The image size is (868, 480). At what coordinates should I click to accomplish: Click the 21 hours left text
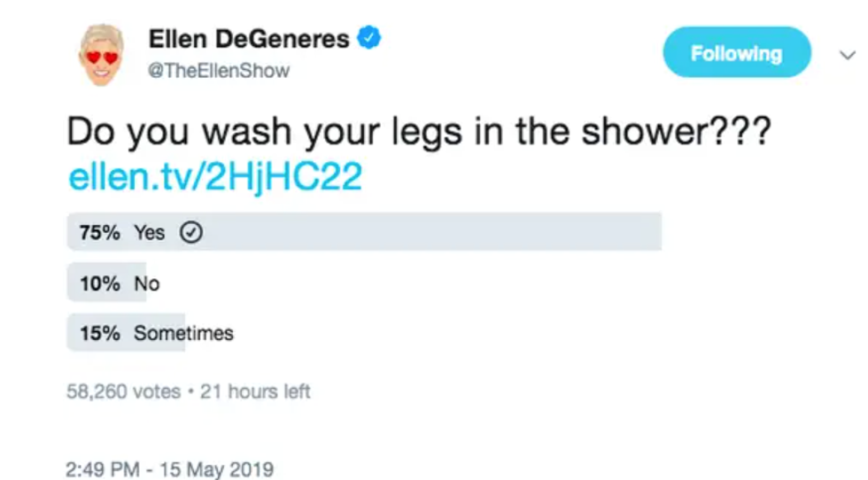pos(255,391)
